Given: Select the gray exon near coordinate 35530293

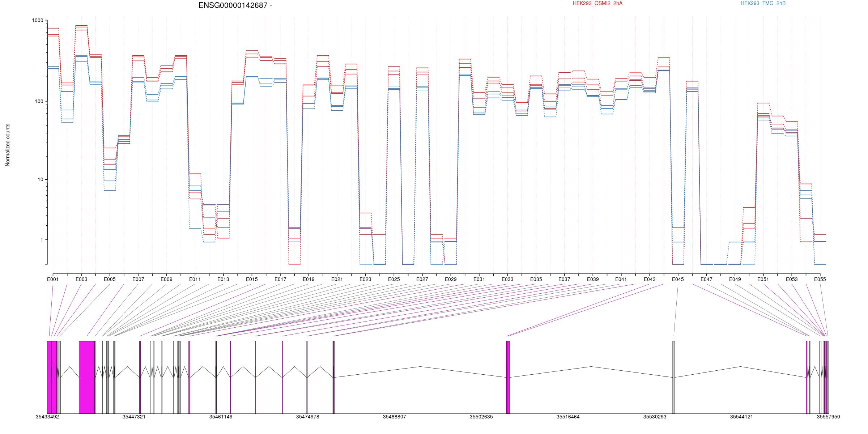Looking at the screenshot, I should point(674,377).
